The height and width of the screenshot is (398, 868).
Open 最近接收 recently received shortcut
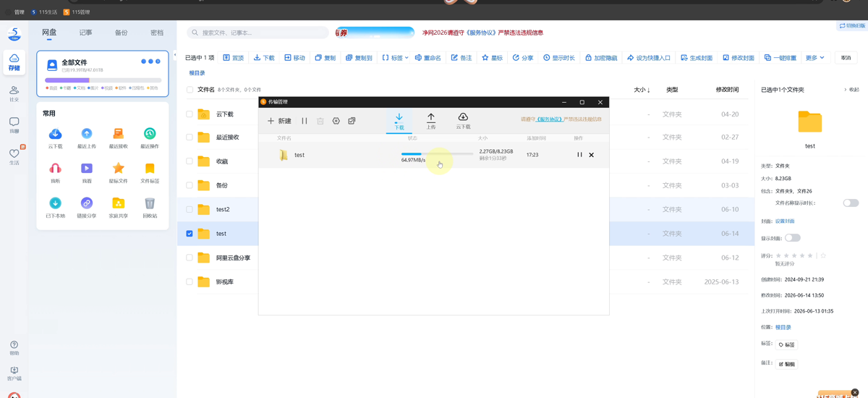coord(119,137)
